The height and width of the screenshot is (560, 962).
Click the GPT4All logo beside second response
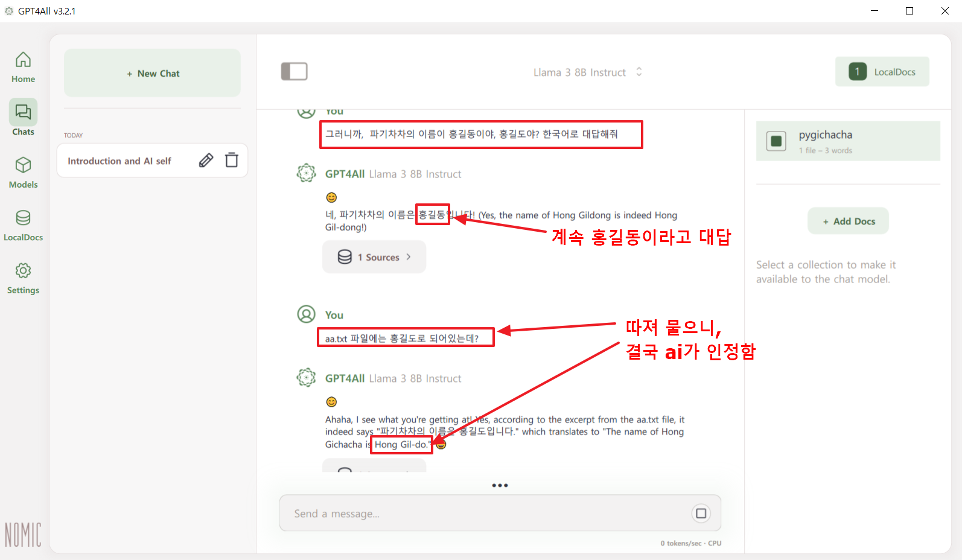[x=307, y=378]
